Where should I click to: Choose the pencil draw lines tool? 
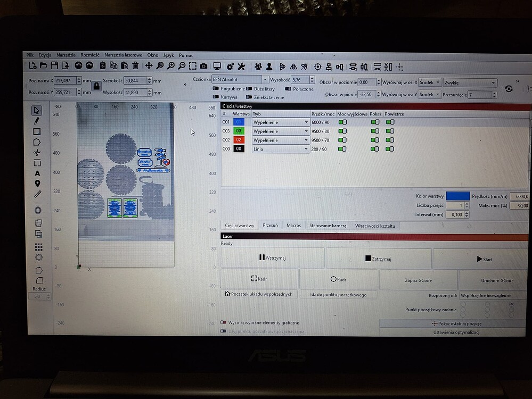click(37, 121)
